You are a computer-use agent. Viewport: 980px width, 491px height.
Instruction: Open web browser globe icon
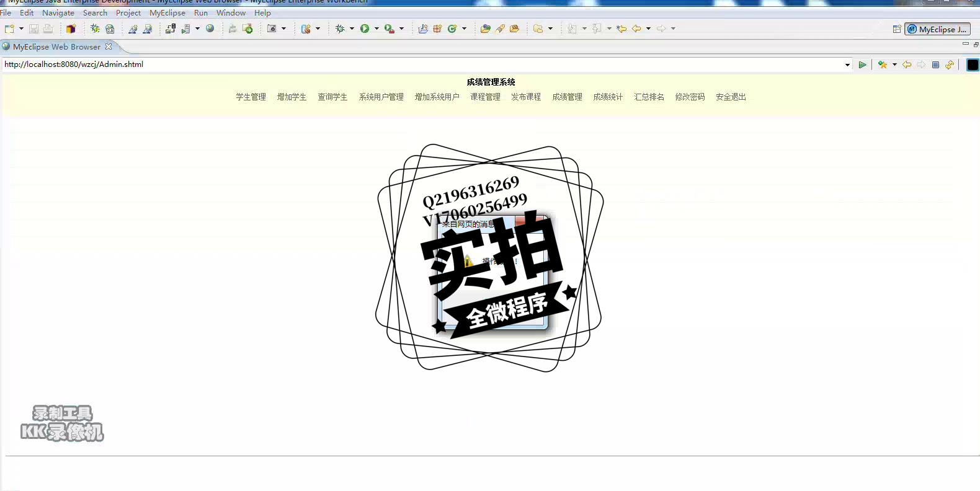tap(210, 29)
